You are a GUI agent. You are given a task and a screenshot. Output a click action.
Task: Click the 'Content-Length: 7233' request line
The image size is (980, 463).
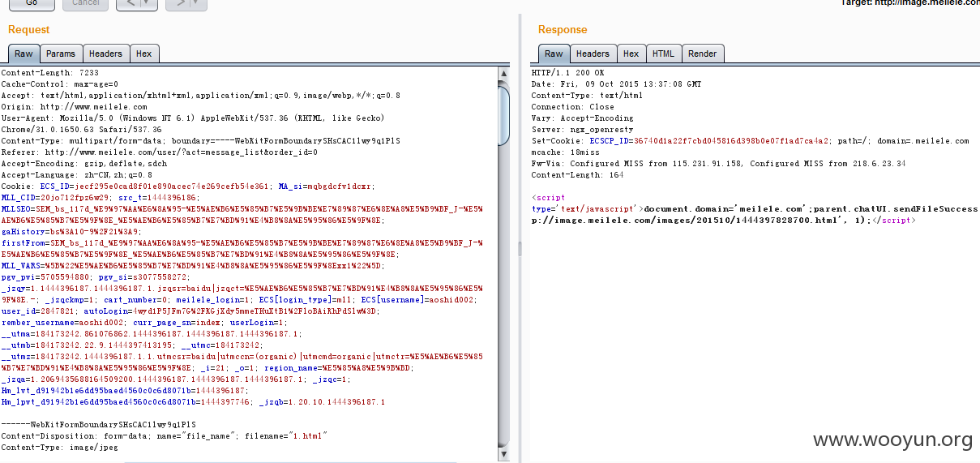tap(50, 73)
